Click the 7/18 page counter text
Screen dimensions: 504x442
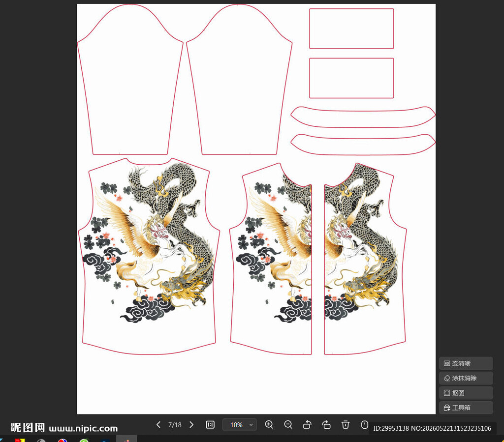(x=175, y=425)
